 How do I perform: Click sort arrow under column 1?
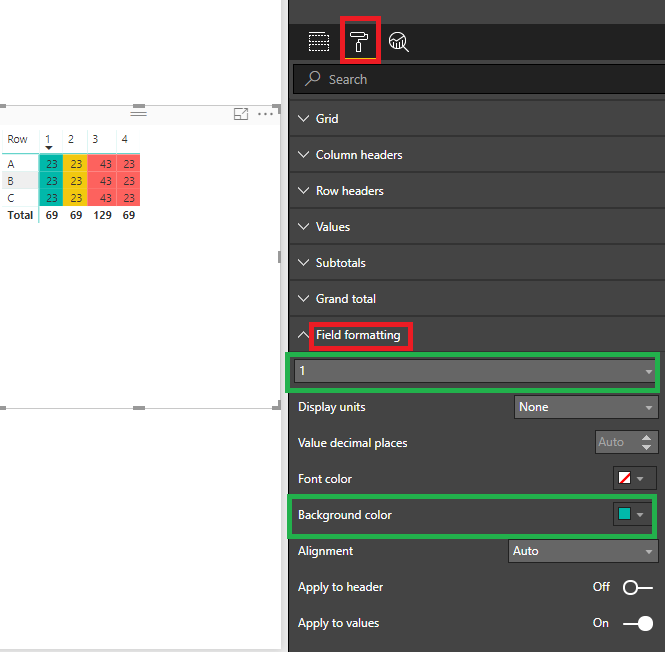(x=49, y=148)
